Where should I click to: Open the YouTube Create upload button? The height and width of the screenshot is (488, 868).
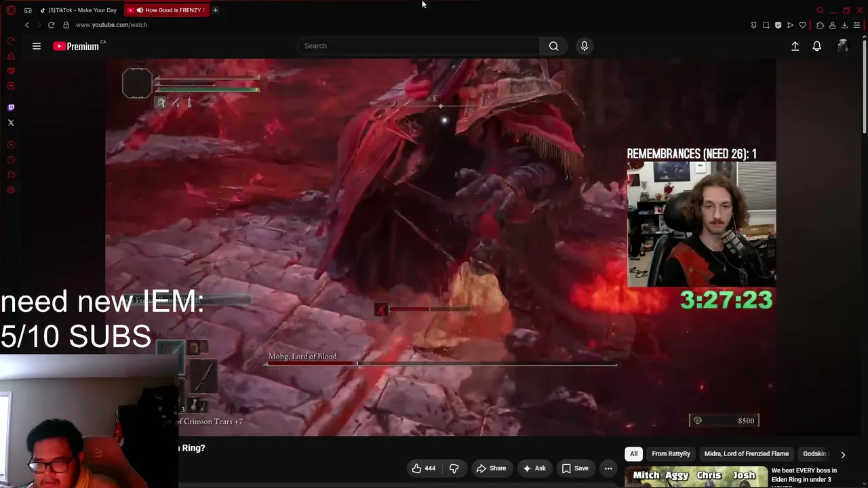[x=795, y=46]
